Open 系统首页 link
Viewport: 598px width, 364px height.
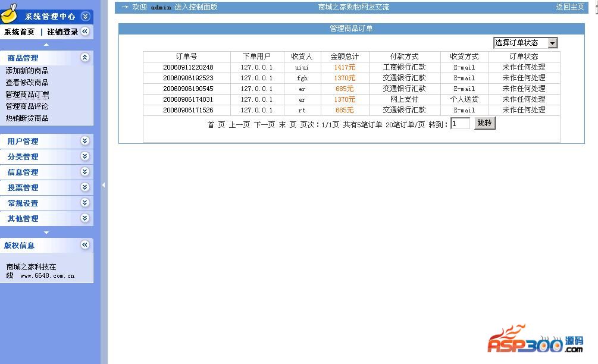point(19,32)
